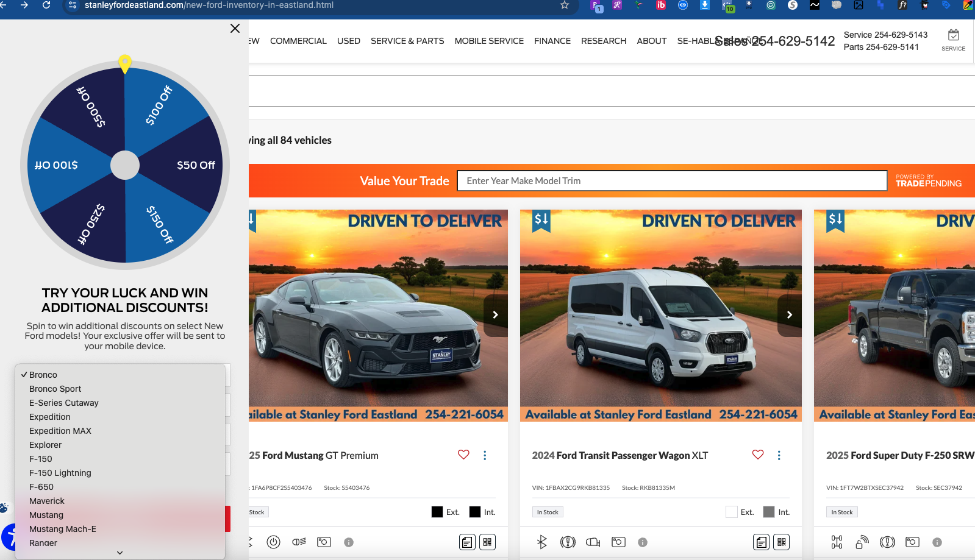The height and width of the screenshot is (560, 975).
Task: View Super Duty remote start feature icon
Action: (x=862, y=542)
